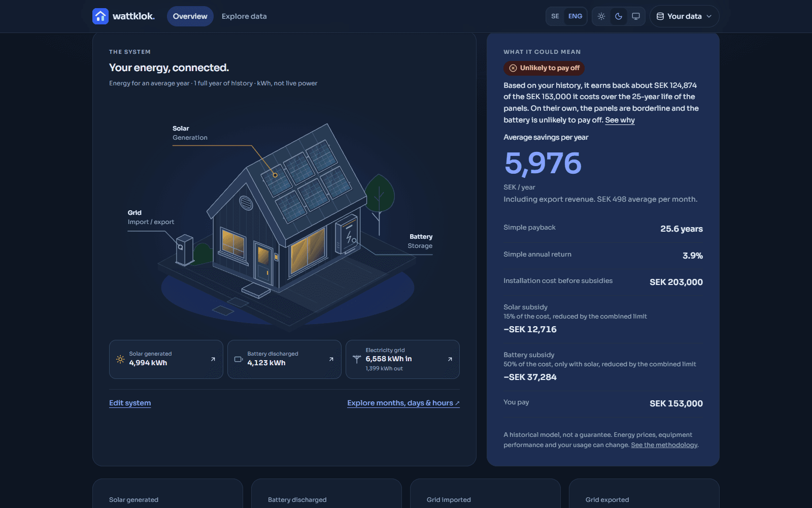Image resolution: width=812 pixels, height=508 pixels.
Task: Click the arrow icon on Electricity grid card
Action: (x=450, y=359)
